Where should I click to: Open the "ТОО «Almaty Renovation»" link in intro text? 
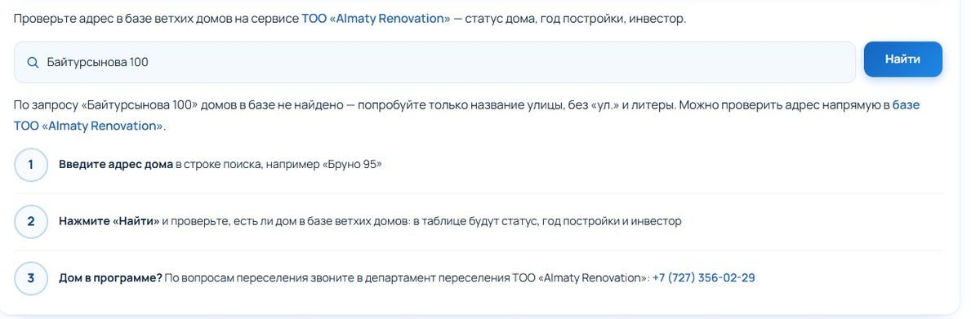[376, 18]
